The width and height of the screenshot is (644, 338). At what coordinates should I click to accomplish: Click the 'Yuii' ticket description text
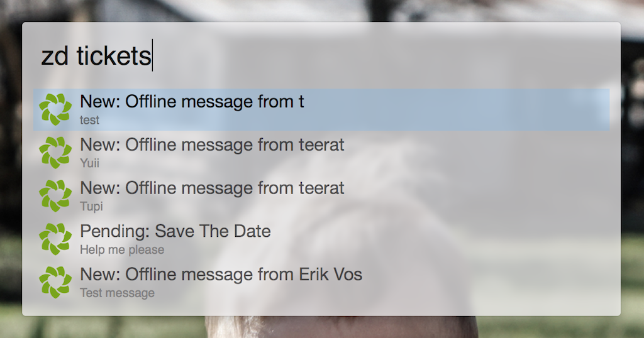coord(90,163)
